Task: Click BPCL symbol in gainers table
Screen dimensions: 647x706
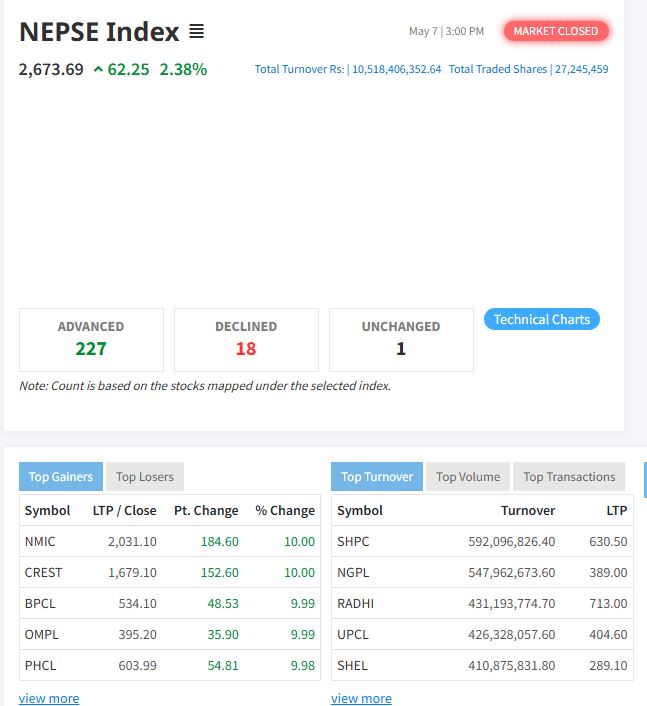Action: point(40,603)
